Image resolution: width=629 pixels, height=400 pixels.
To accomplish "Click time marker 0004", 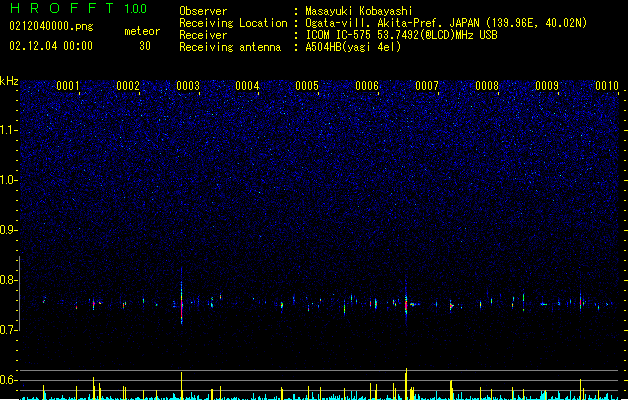I will pos(248,86).
